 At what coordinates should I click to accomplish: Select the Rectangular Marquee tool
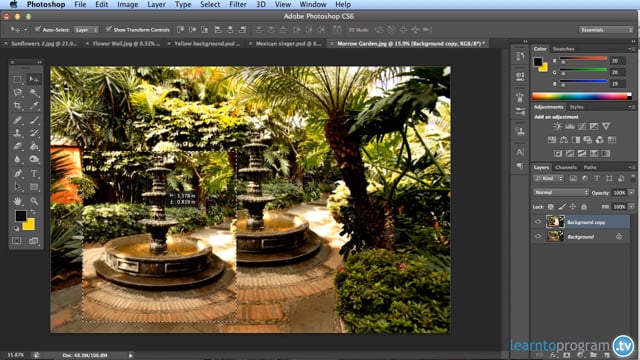click(x=17, y=79)
